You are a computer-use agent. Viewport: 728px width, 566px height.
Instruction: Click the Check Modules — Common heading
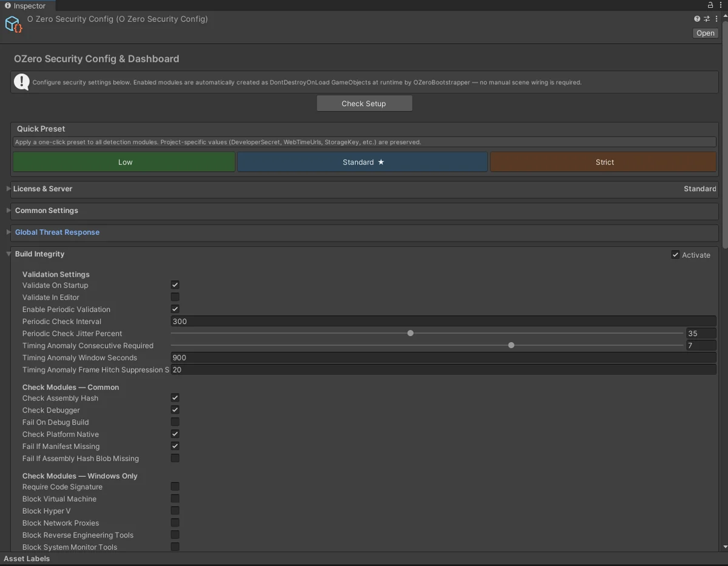pos(70,387)
